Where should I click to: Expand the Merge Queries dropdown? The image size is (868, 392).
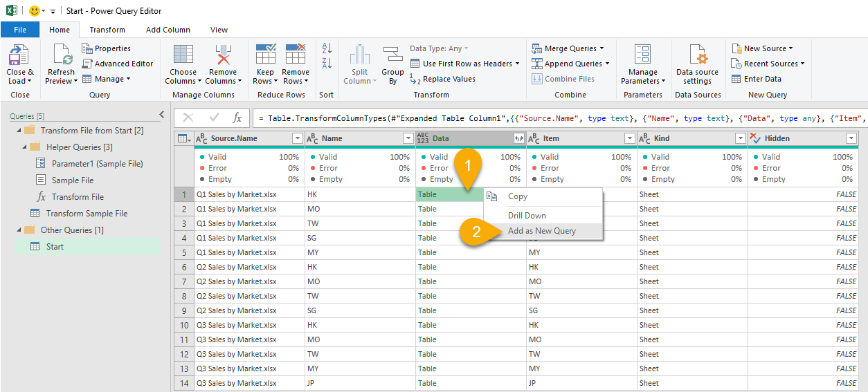coord(602,48)
